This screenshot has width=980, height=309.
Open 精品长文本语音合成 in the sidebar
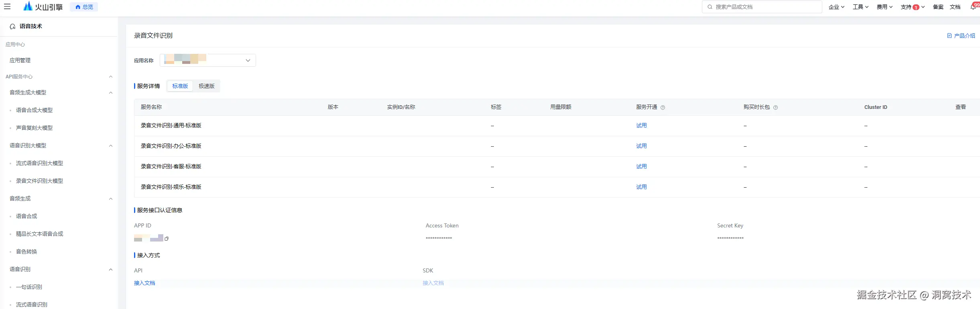pyautogui.click(x=39, y=234)
